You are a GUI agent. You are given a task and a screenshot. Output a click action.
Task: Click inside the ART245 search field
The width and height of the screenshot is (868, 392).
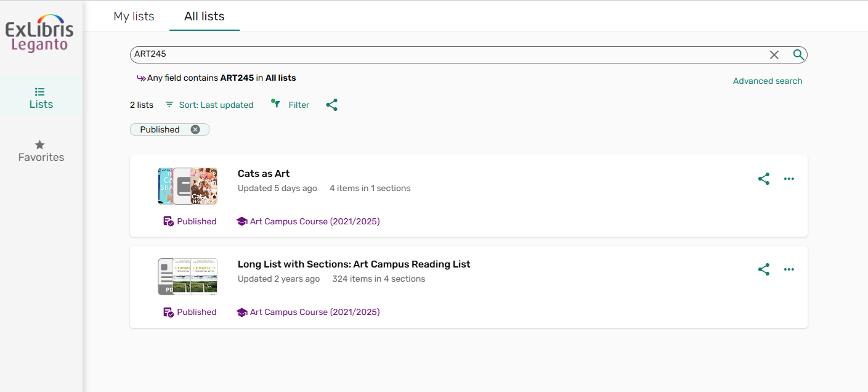click(431, 54)
